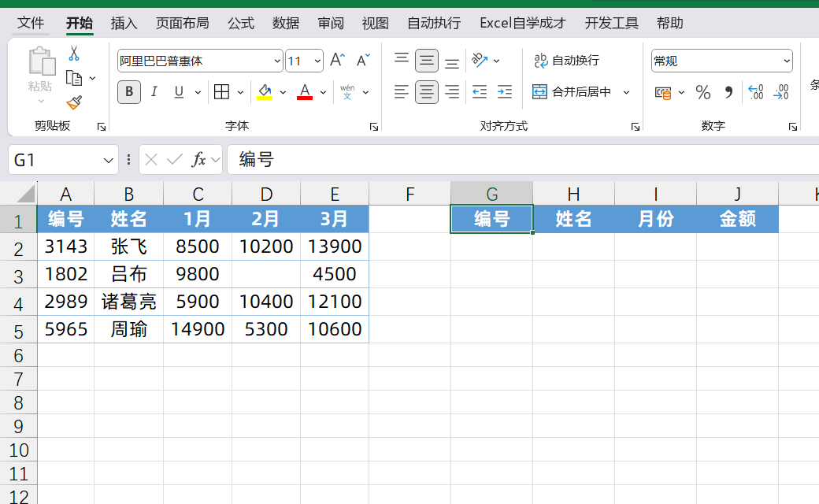This screenshot has height=504, width=819.
Task: Open font settings dialog launcher
Action: point(374,127)
